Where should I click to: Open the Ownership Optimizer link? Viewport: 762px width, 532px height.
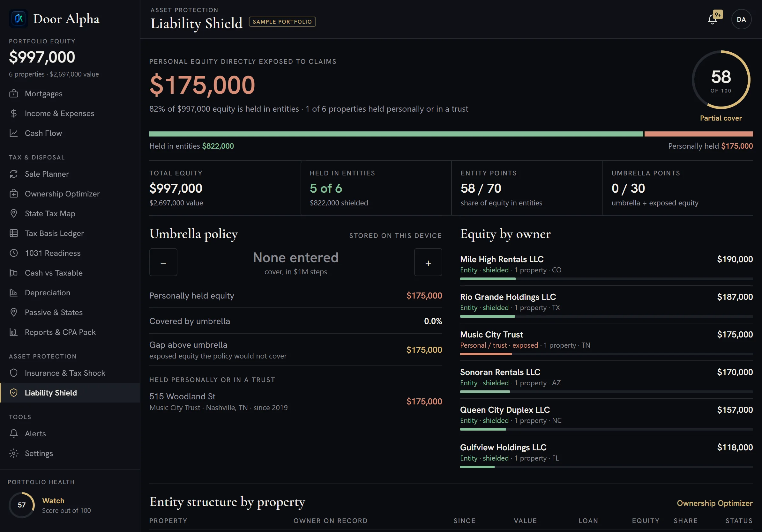point(714,503)
